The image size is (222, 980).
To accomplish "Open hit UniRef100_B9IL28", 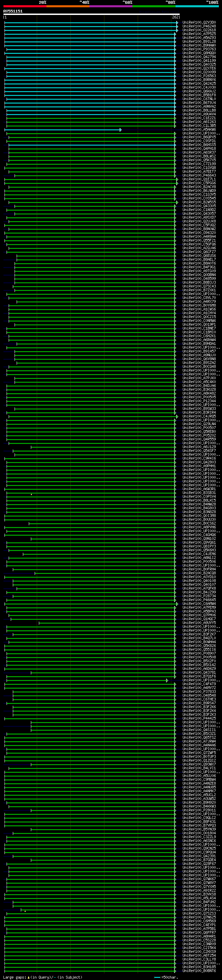I will (199, 41).
